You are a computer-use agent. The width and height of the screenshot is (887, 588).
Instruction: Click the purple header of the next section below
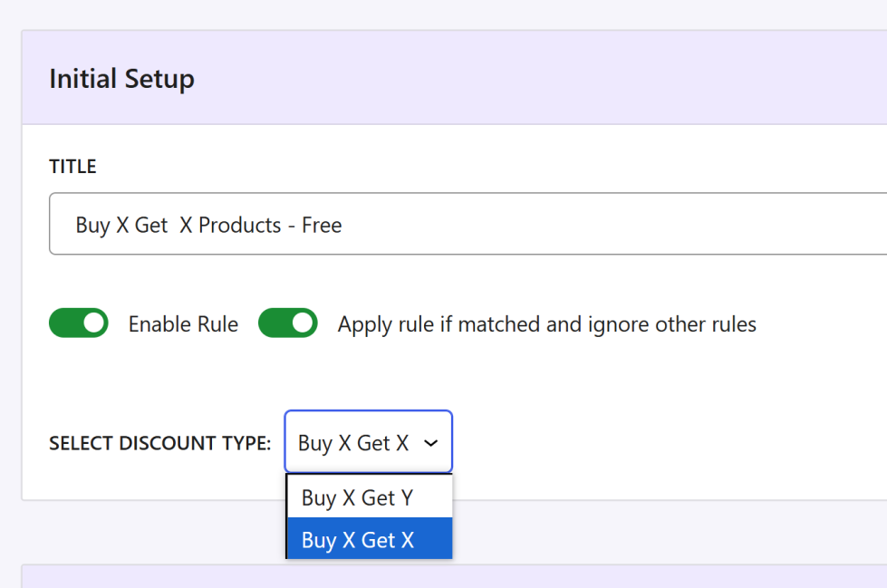coord(453,576)
